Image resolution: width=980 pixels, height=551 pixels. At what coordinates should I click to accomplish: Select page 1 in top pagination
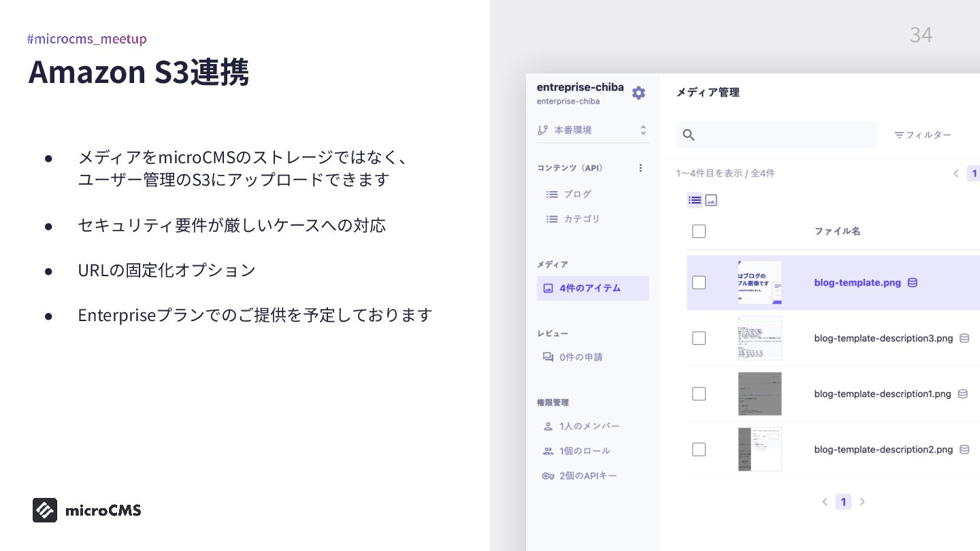click(974, 173)
